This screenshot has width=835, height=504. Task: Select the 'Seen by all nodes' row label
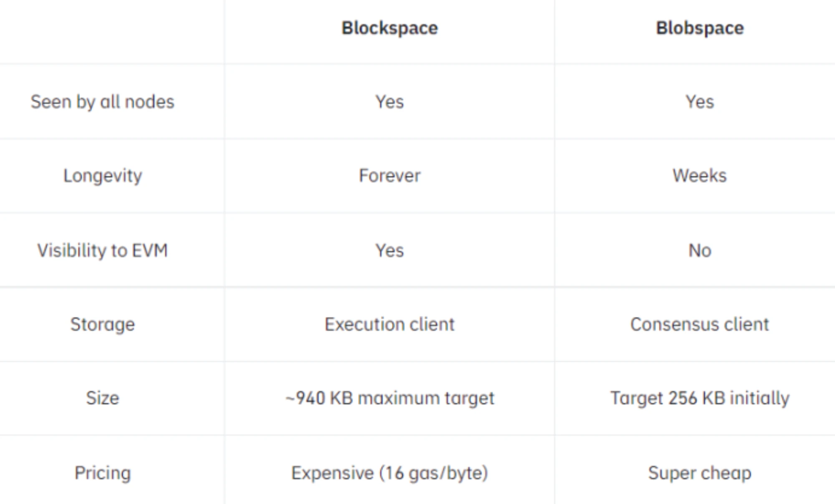[x=102, y=102]
